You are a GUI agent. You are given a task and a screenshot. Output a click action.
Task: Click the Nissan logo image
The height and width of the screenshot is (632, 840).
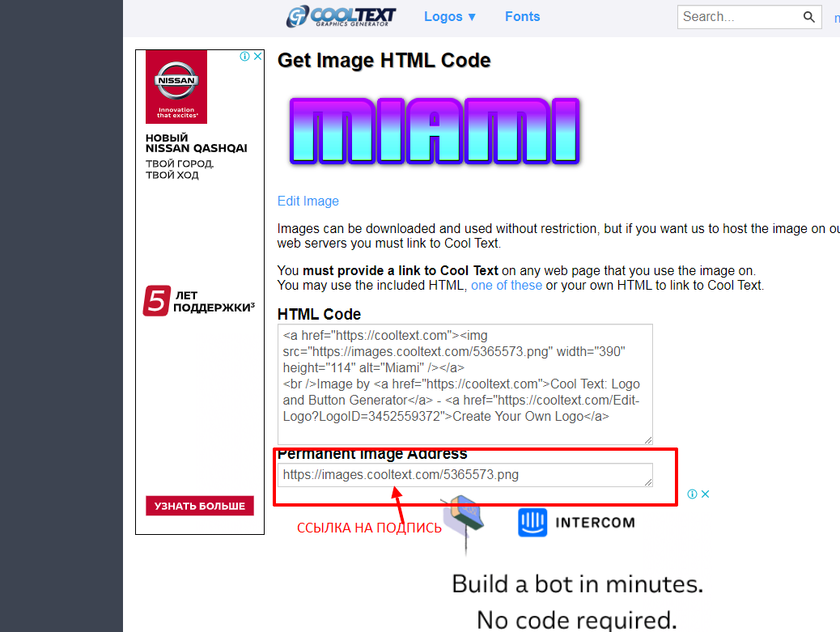176,87
